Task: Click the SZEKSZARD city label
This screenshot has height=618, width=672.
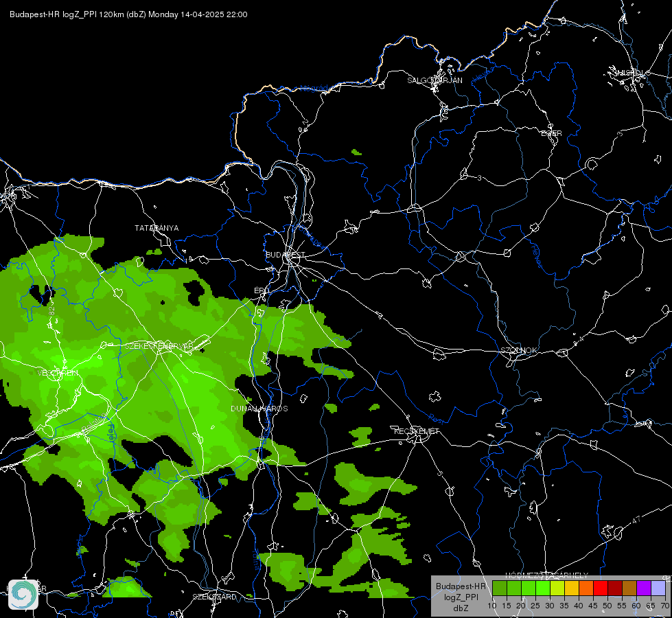Action: click(214, 597)
